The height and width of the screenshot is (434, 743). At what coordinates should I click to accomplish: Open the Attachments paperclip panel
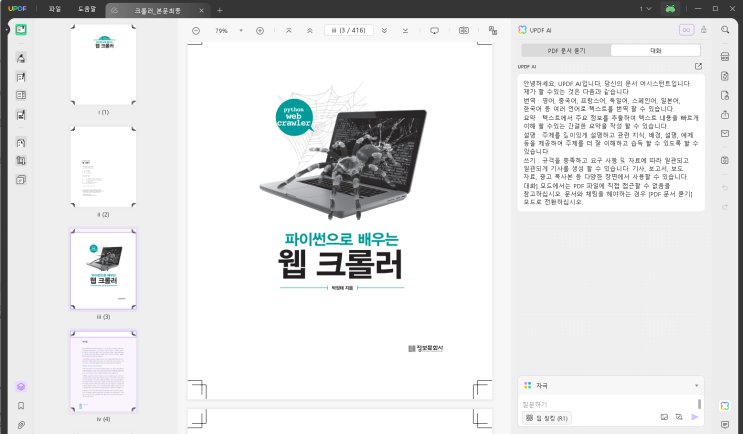(21, 425)
